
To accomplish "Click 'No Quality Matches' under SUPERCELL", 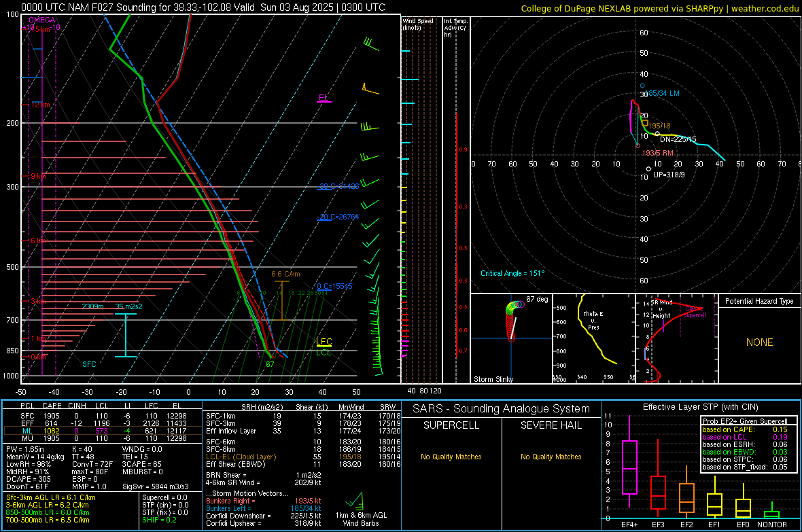I will pyautogui.click(x=451, y=457).
